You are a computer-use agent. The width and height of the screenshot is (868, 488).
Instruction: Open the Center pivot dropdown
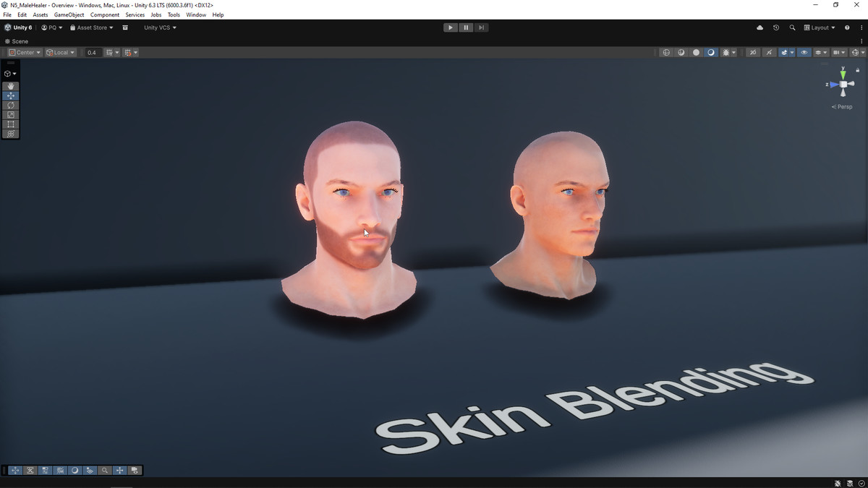(x=25, y=53)
